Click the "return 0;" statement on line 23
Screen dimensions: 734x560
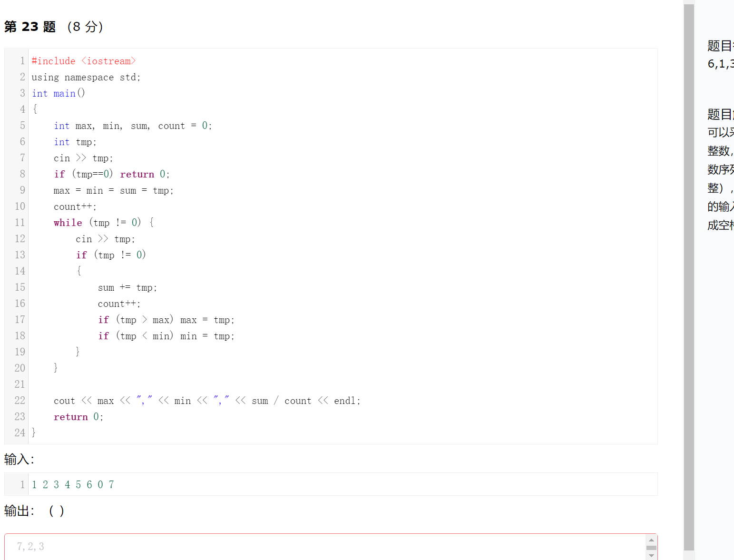(x=78, y=417)
